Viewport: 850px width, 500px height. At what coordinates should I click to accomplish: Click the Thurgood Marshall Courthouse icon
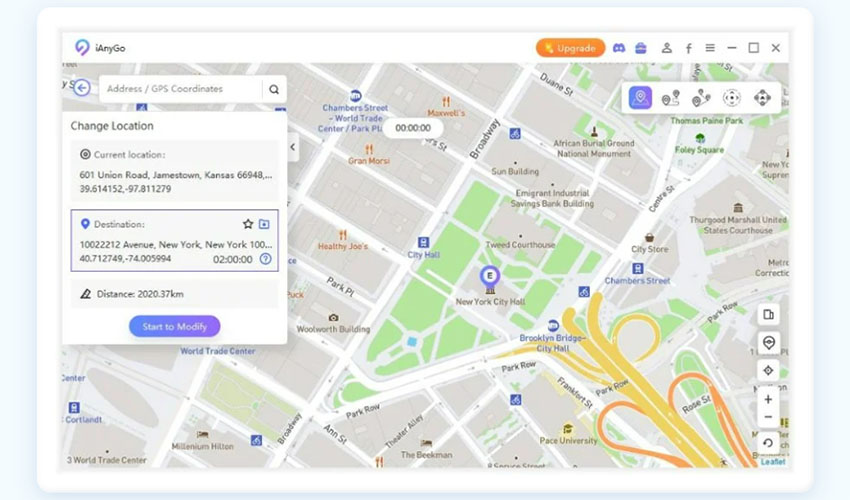tap(738, 208)
